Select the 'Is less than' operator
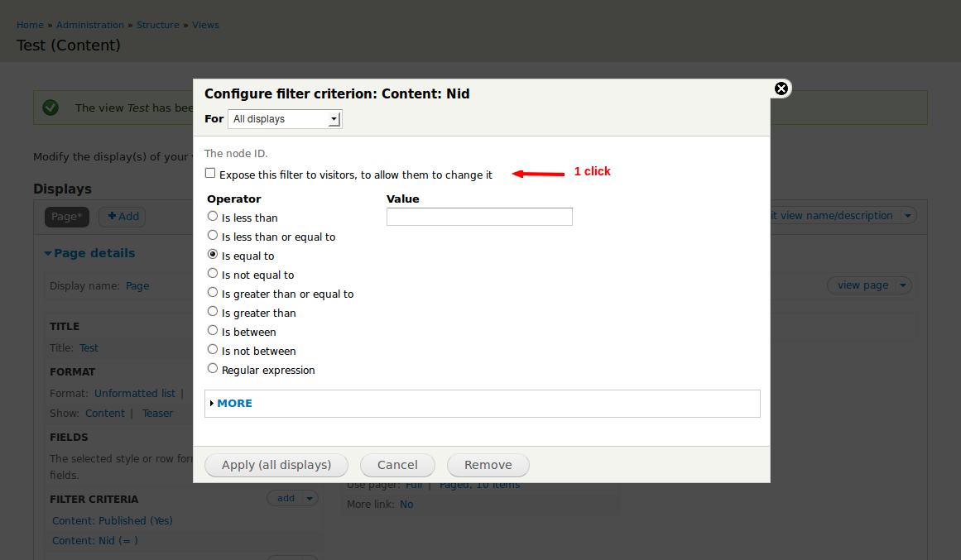961x560 pixels. pos(213,217)
